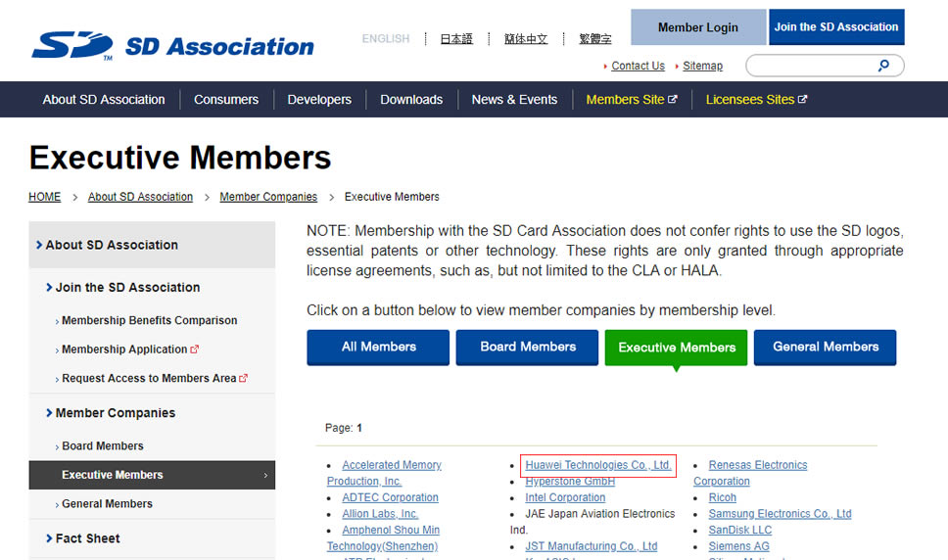The width and height of the screenshot is (948, 560).
Task: Click the search magnifier icon
Action: 883,66
